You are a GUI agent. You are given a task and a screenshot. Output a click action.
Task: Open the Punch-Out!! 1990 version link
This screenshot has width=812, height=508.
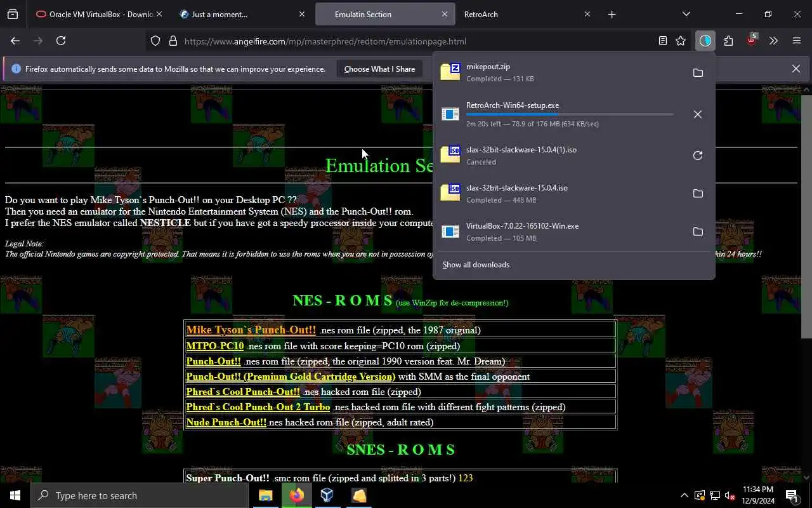point(213,361)
